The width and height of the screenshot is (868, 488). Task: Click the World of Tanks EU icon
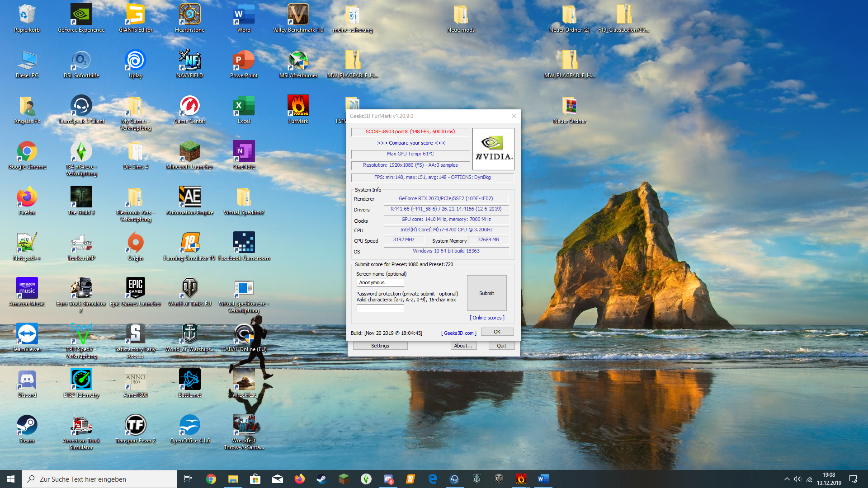click(190, 292)
